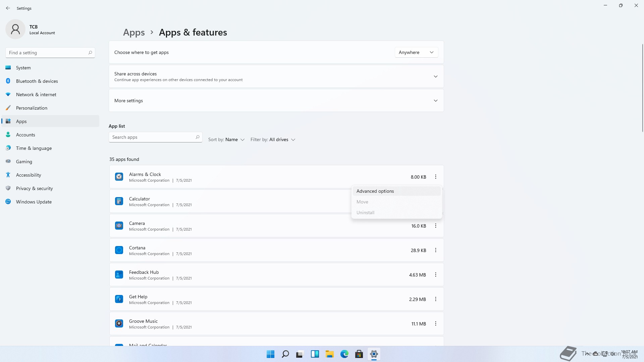
Task: Open Accounts settings category
Action: (50, 135)
